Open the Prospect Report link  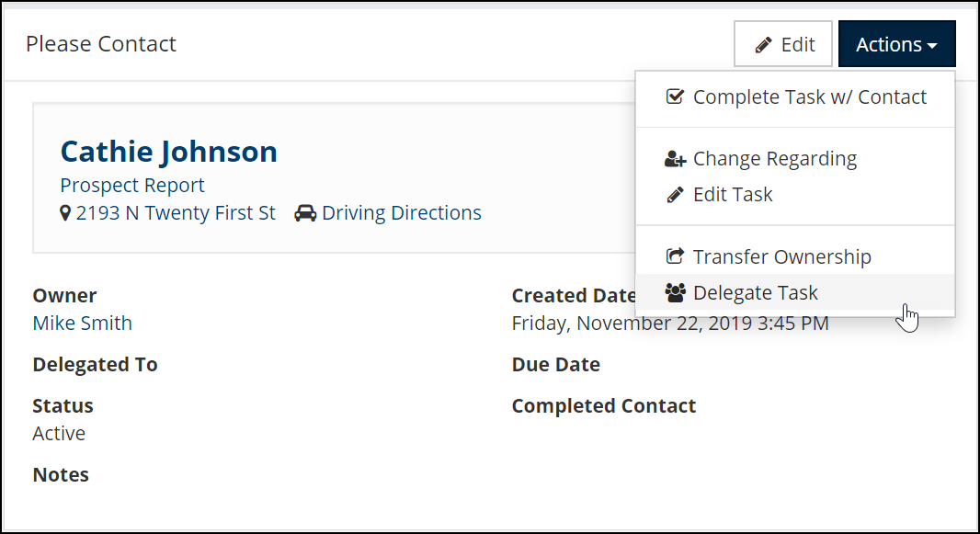coord(131,186)
